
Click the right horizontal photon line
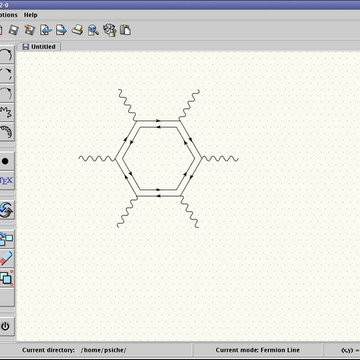[220, 159]
